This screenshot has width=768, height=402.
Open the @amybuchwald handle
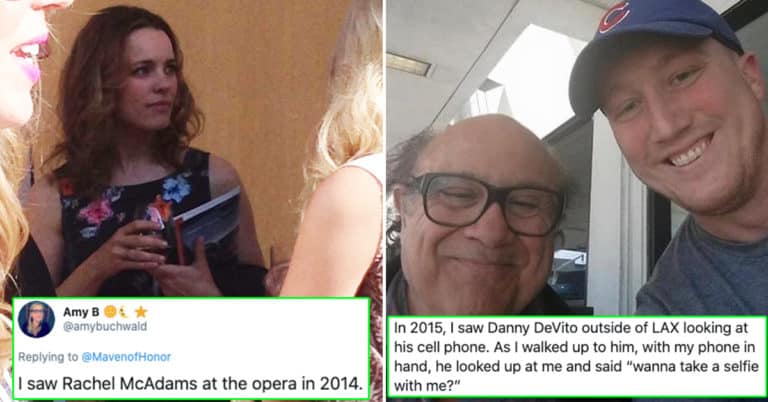click(105, 327)
